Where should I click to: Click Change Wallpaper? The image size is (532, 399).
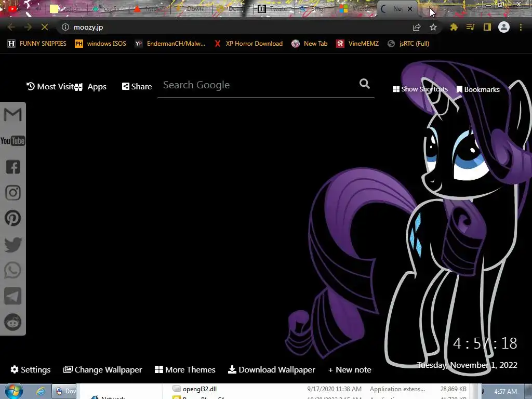103,369
